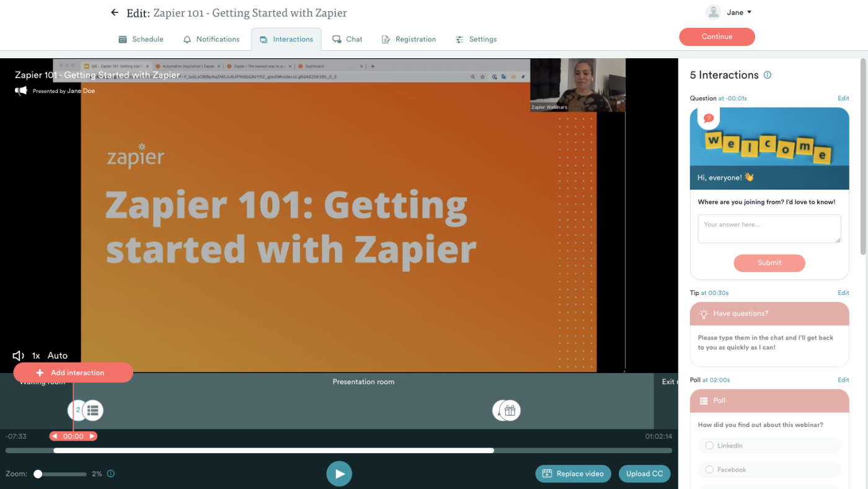
Task: Click the Submit button on the question card
Action: (769, 263)
